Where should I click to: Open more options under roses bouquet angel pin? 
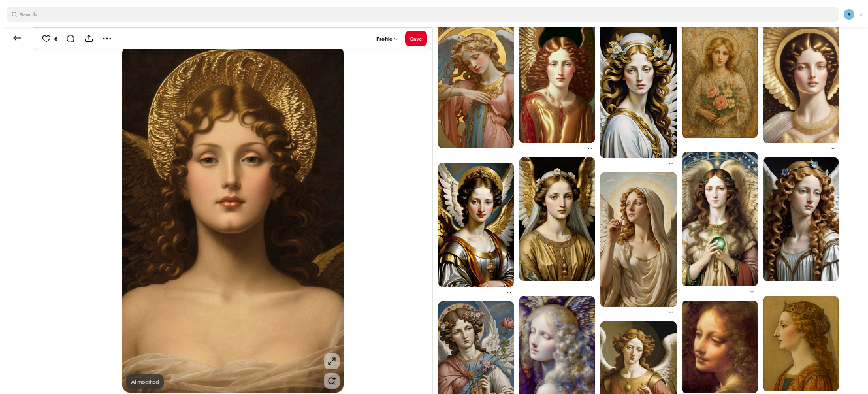pyautogui.click(x=752, y=144)
